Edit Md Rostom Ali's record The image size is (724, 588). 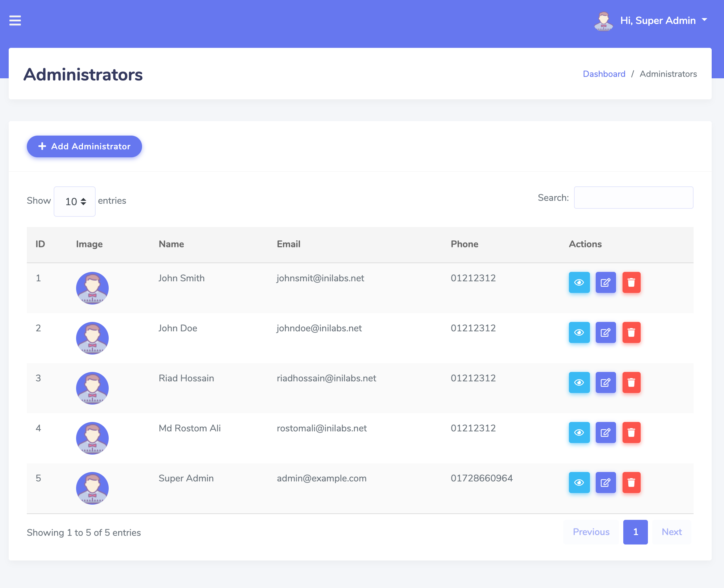(x=606, y=432)
